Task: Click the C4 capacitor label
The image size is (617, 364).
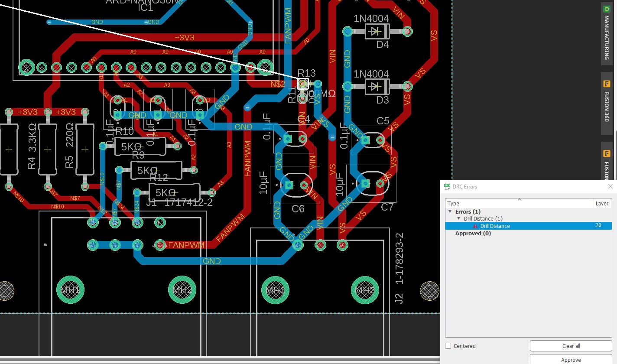Action: (305, 119)
